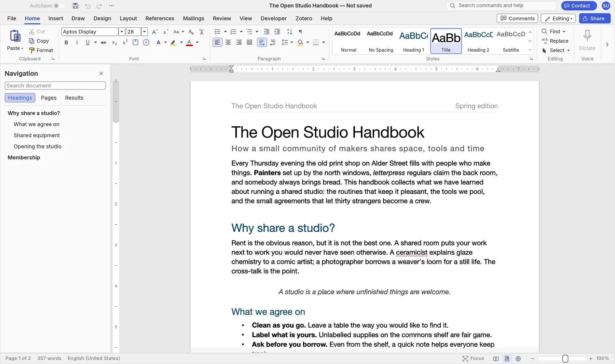
Task: Redo the last action
Action: click(x=99, y=6)
